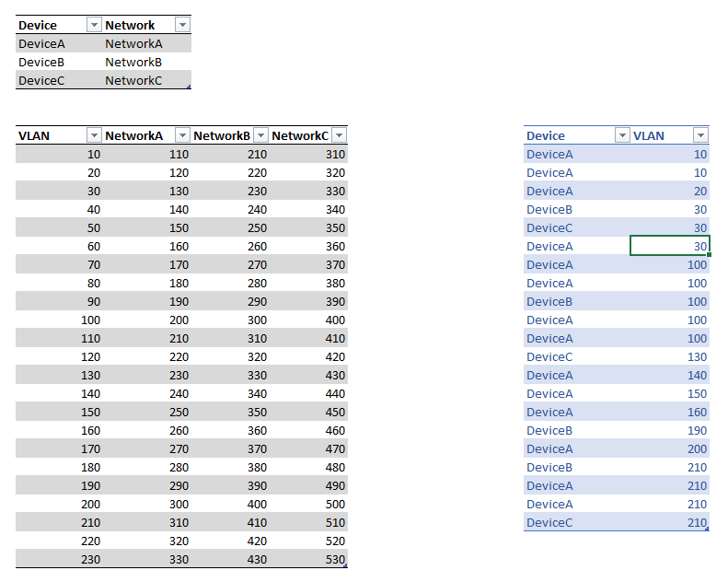Select the NetworkA cell next to DeviceA
The width and height of the screenshot is (728, 582).
pos(133,43)
